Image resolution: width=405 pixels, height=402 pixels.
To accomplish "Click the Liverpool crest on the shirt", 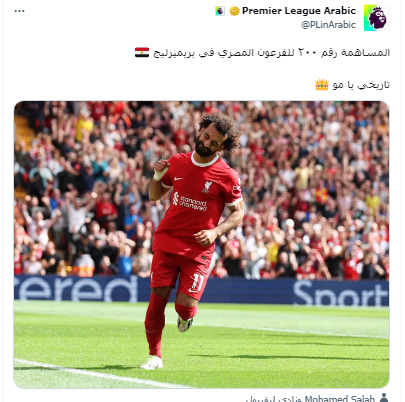I will tap(208, 187).
